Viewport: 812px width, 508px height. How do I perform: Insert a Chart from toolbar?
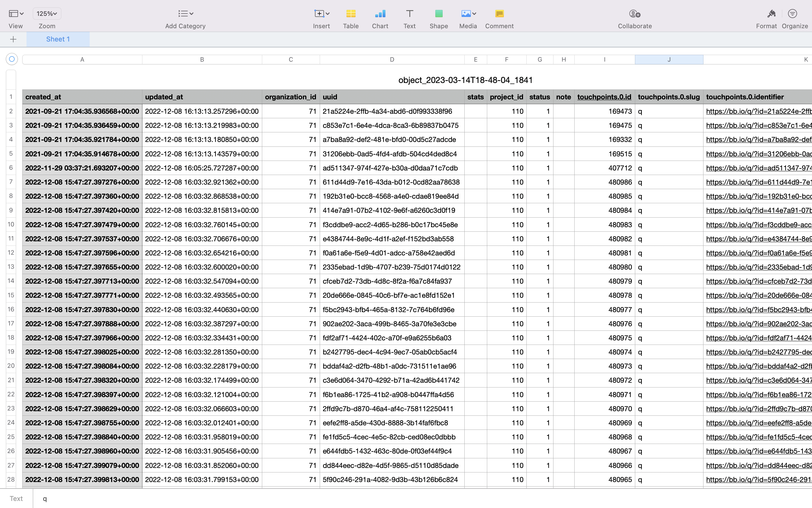click(380, 14)
